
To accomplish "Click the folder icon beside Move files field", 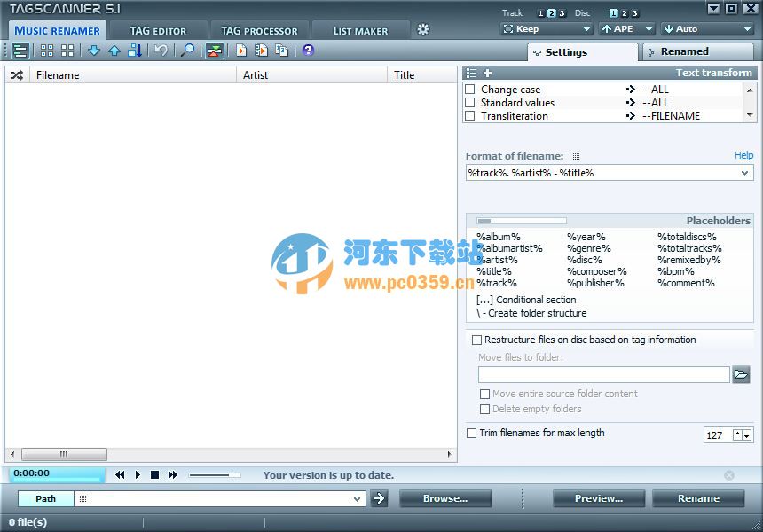I will click(742, 374).
